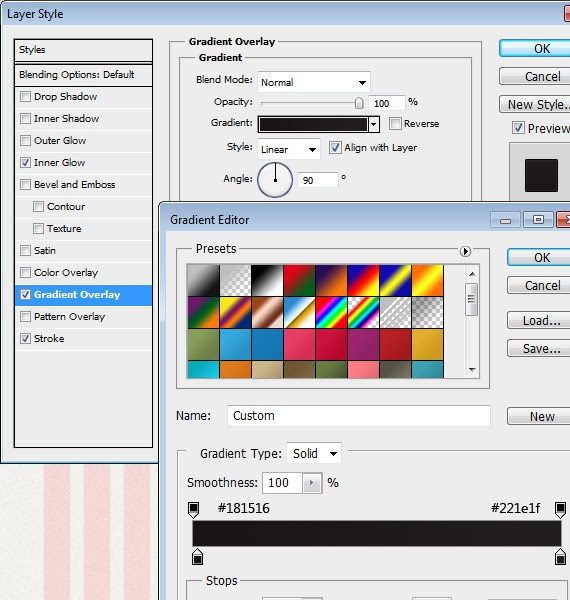Select the transparent rainbow gradient preset
The height and width of the screenshot is (600, 570).
(364, 312)
